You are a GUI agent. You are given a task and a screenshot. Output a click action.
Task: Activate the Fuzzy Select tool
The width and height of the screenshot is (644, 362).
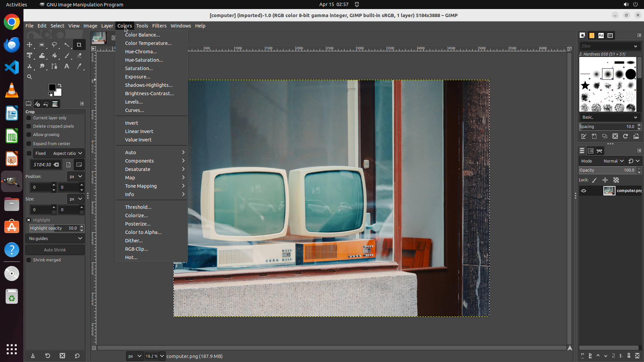[x=67, y=45]
